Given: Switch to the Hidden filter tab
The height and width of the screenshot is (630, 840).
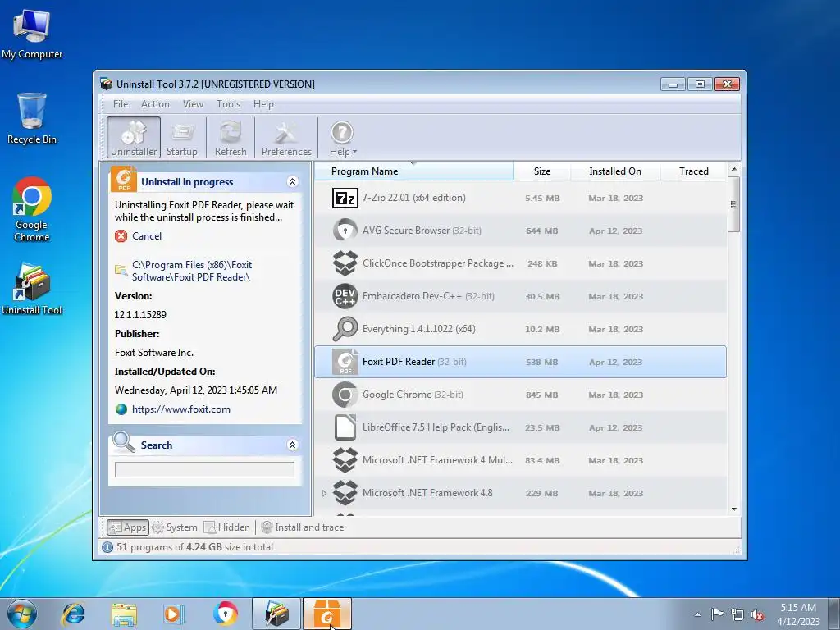Looking at the screenshot, I should pyautogui.click(x=227, y=527).
